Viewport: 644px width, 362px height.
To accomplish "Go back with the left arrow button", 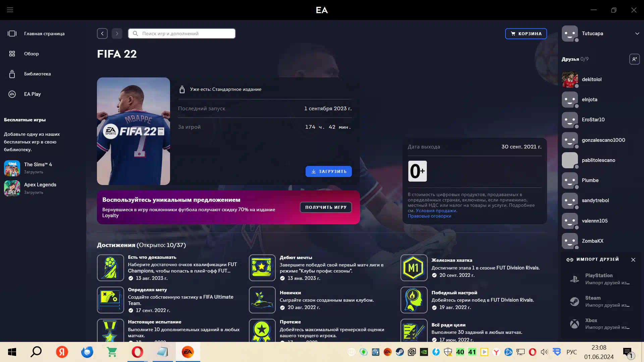I will coord(102,34).
